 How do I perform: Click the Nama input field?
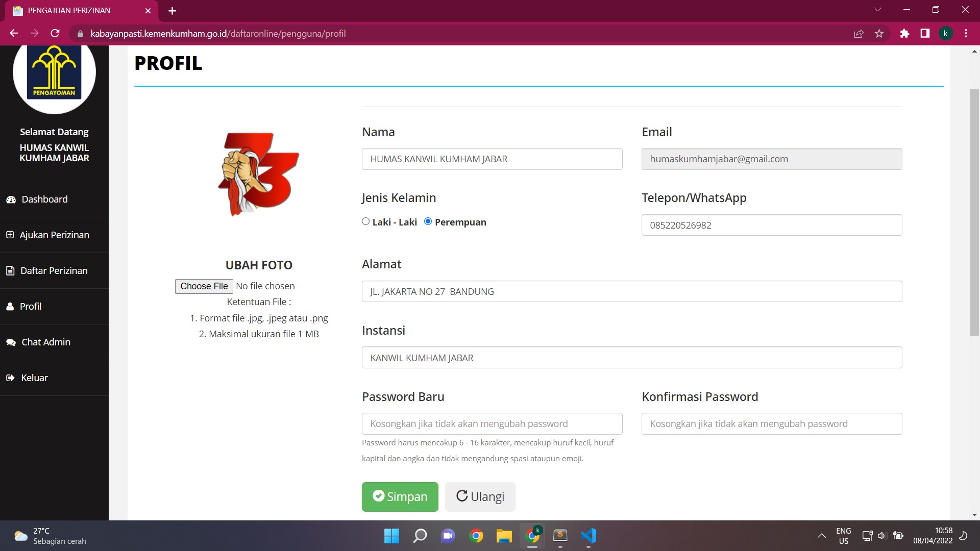click(492, 159)
